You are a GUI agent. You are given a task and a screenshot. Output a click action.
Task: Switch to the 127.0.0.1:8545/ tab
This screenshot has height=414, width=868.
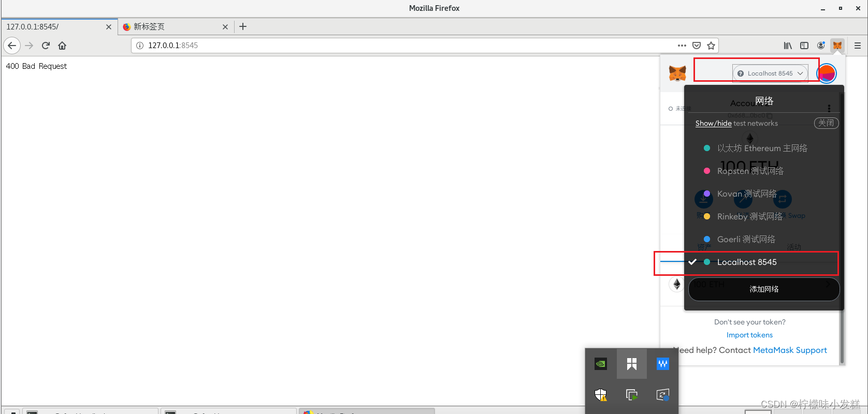59,27
